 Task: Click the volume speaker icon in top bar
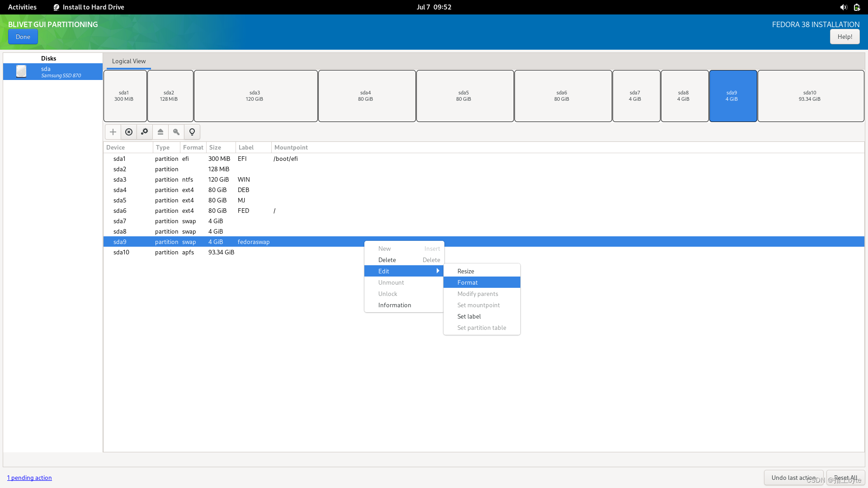pyautogui.click(x=843, y=7)
